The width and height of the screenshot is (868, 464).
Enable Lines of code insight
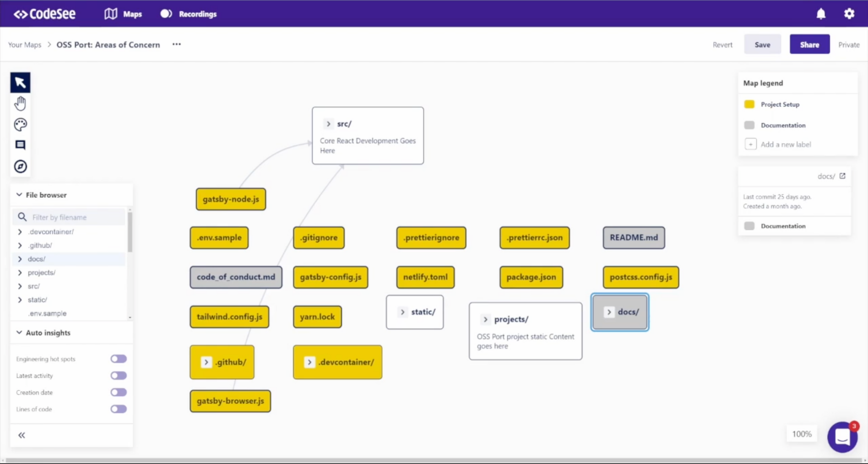(118, 409)
